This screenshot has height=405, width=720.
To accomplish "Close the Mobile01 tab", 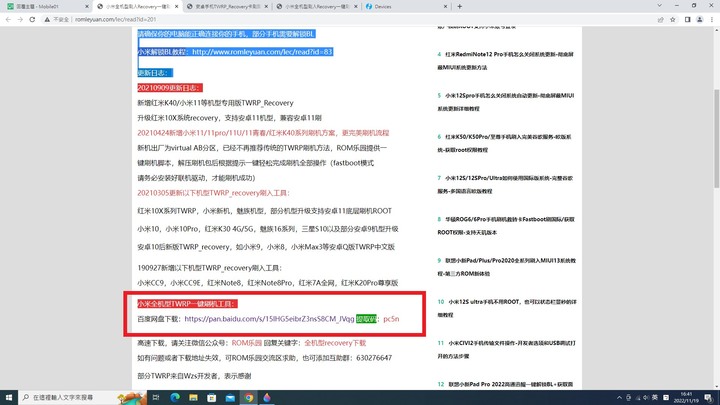I will (x=87, y=6).
